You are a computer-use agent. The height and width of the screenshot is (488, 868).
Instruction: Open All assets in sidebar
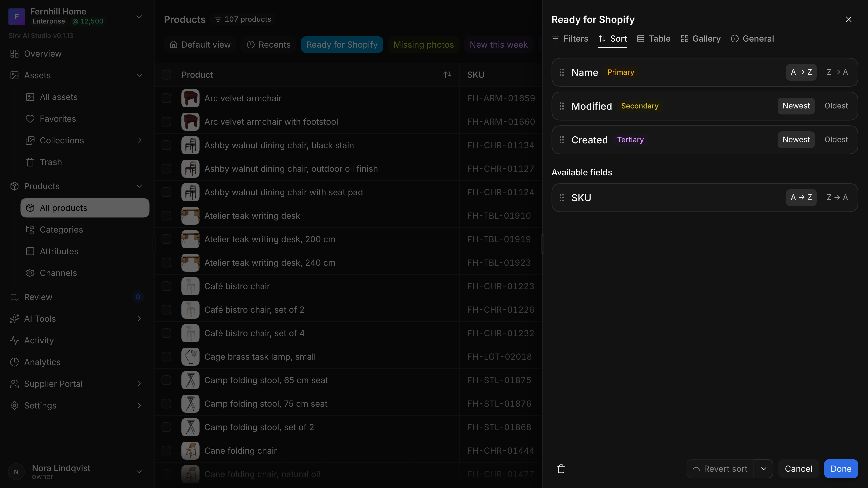[85, 97]
